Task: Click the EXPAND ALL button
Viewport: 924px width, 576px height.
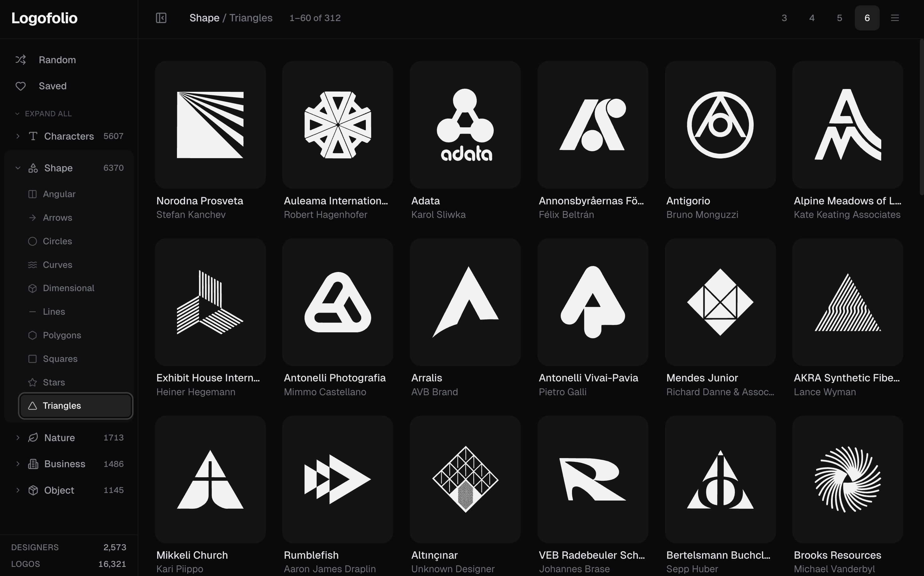Action: (x=47, y=114)
